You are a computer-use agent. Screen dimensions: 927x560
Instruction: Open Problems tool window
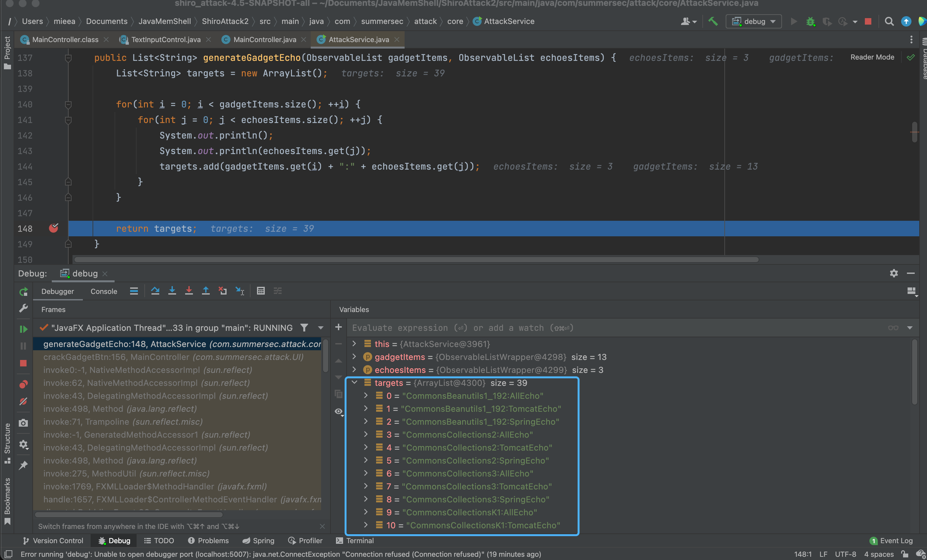click(x=208, y=541)
